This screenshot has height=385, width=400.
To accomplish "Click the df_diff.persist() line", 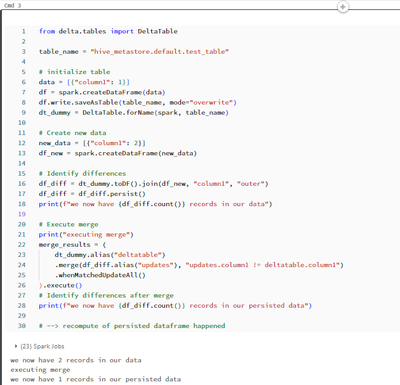I will point(92,194).
